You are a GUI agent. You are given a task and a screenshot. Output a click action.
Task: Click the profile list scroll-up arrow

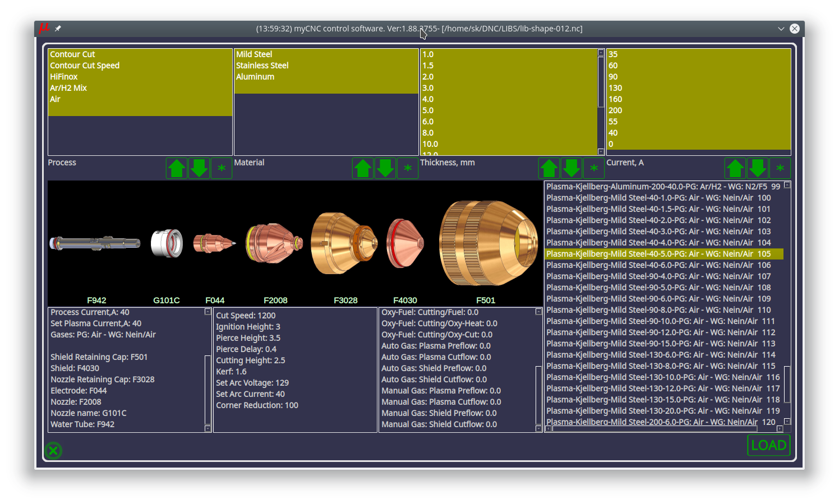[787, 184]
